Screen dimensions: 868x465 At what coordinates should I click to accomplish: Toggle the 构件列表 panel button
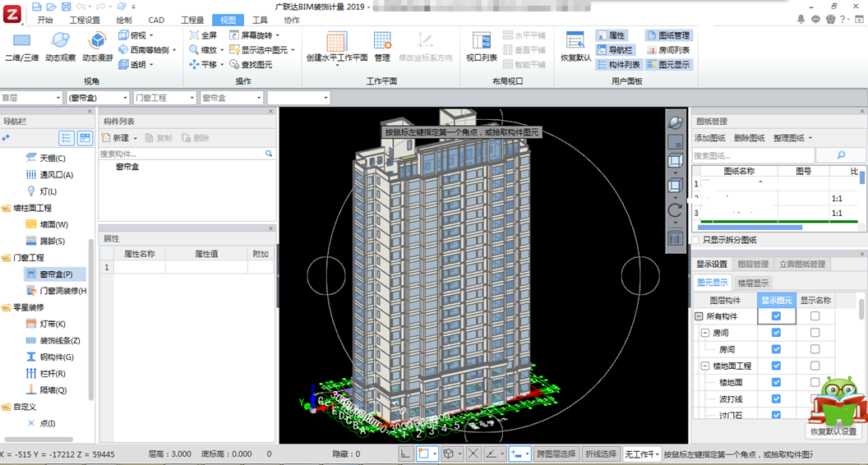(619, 65)
